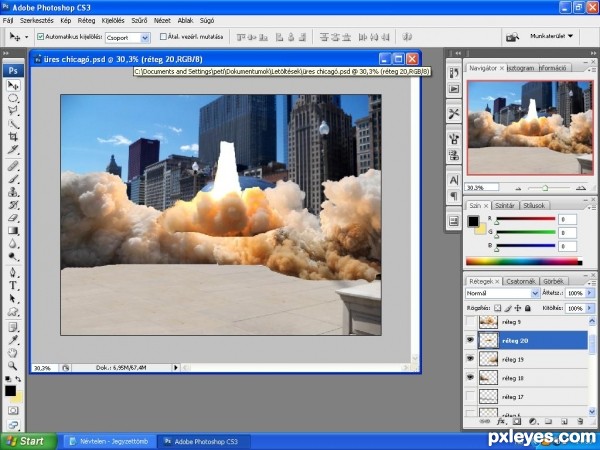The width and height of the screenshot is (600, 450).
Task: Open the Fájl menu
Action: click(8, 21)
